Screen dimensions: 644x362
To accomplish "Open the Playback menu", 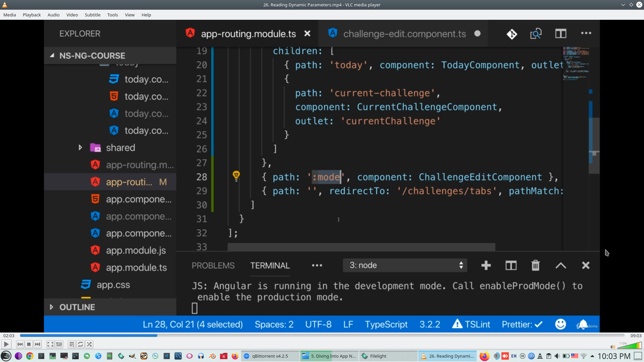I will (32, 15).
